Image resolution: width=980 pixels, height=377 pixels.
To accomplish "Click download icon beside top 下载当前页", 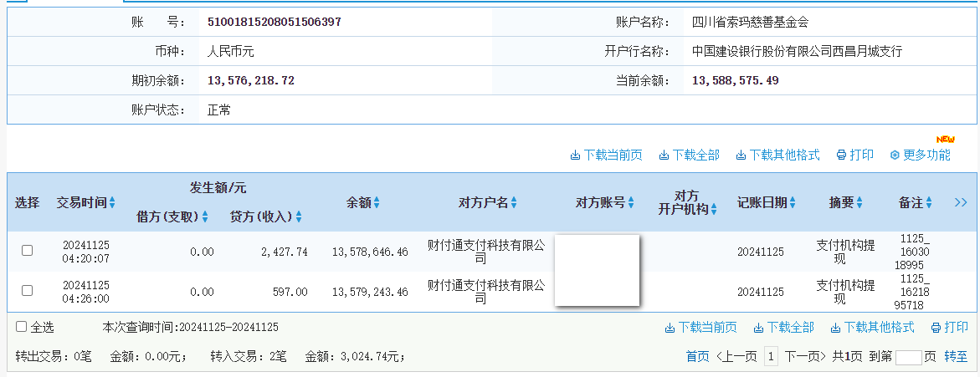I will click(x=575, y=155).
